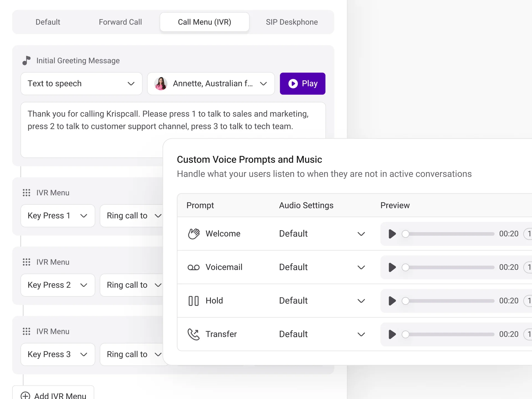This screenshot has height=399, width=532.
Task: Click the Voicemail prompt label
Action: [x=224, y=267]
